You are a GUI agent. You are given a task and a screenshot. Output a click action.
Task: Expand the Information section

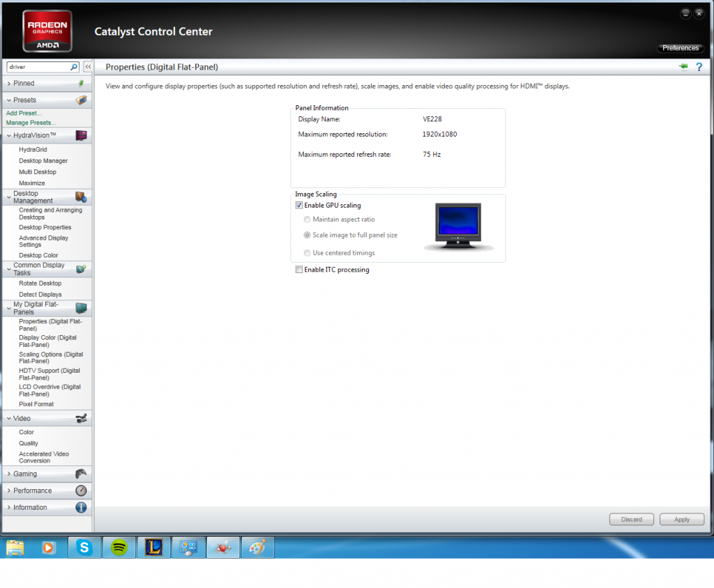8,507
